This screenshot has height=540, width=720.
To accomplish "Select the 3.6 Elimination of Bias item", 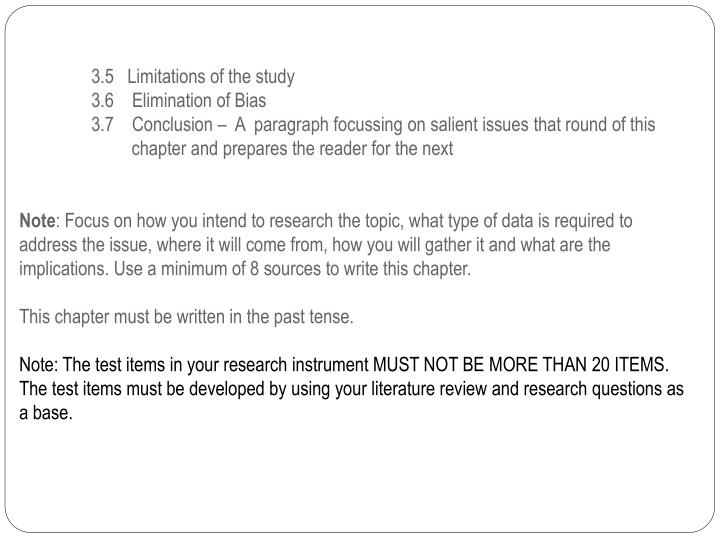I will tap(179, 101).
